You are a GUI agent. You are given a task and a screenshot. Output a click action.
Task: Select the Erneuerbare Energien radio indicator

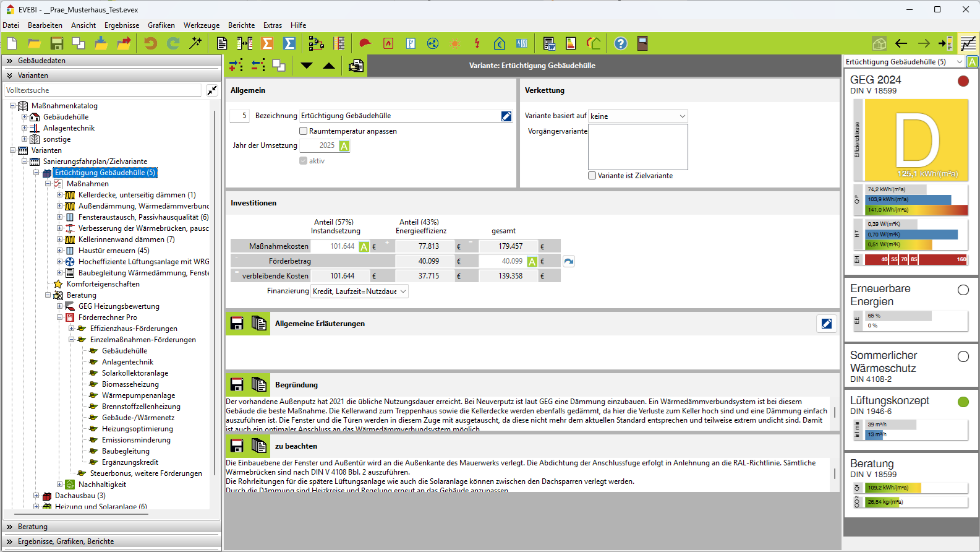click(x=963, y=290)
